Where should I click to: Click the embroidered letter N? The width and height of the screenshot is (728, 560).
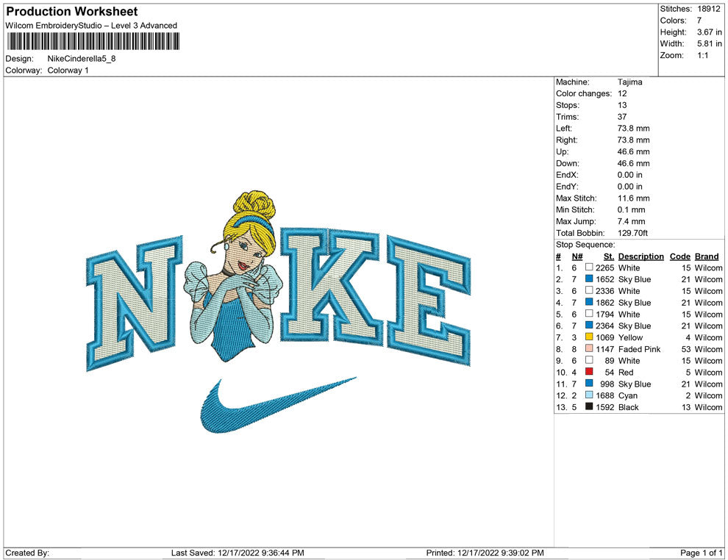click(135, 304)
